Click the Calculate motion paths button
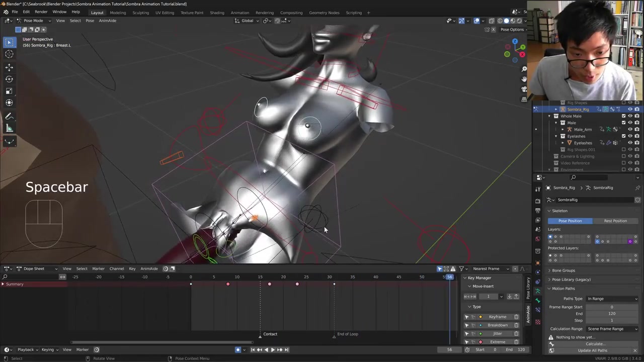644x362 pixels. pyautogui.click(x=595, y=344)
